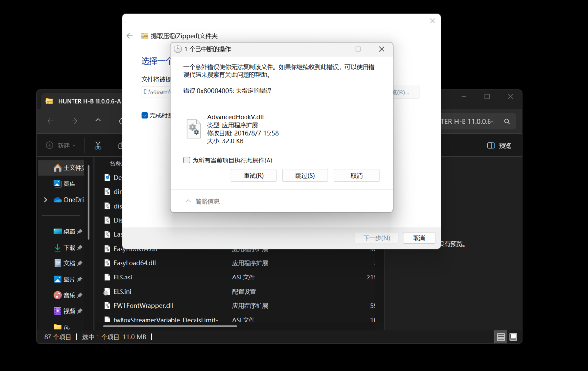Viewport: 588px width, 371px height.
Task: Minimize the interrupted operation dialog
Action: coord(335,49)
